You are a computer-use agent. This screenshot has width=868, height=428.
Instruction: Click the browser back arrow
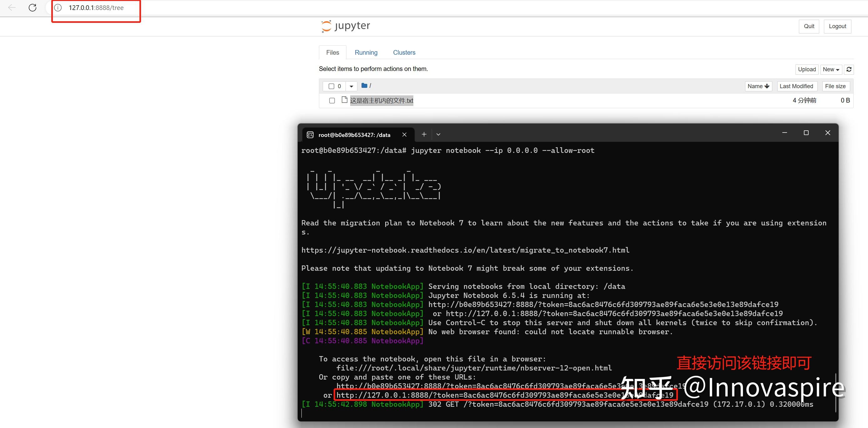tap(12, 8)
